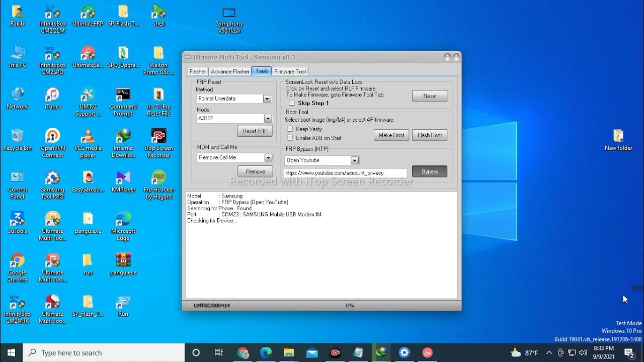Viewport: 644px width, 362px height.
Task: Open the notification center icon
Action: point(629,353)
